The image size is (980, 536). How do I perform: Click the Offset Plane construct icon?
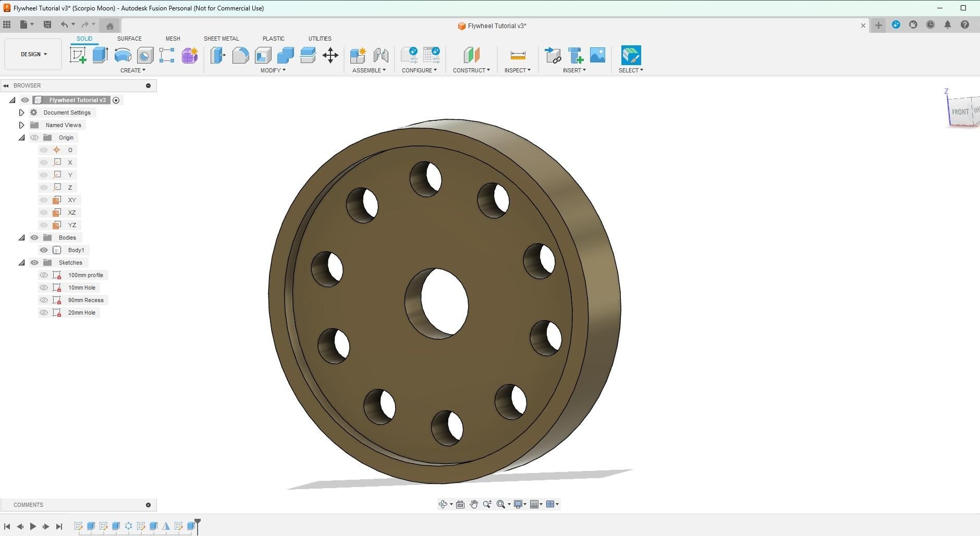click(471, 55)
